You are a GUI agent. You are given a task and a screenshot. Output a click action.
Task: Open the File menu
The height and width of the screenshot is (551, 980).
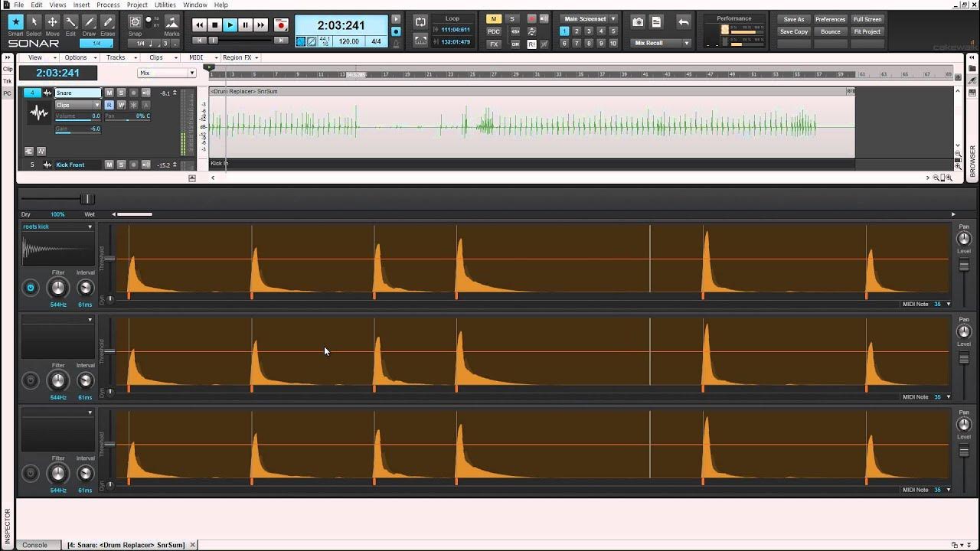coord(18,5)
